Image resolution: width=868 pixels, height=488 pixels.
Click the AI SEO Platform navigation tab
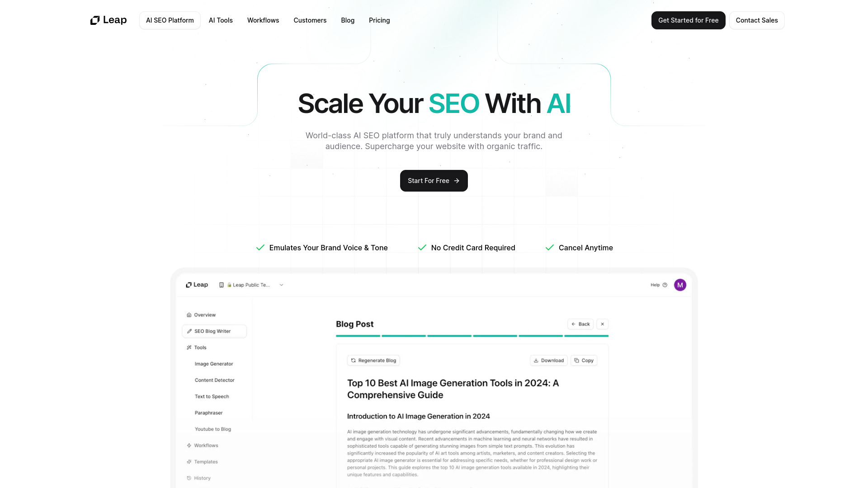(x=170, y=20)
